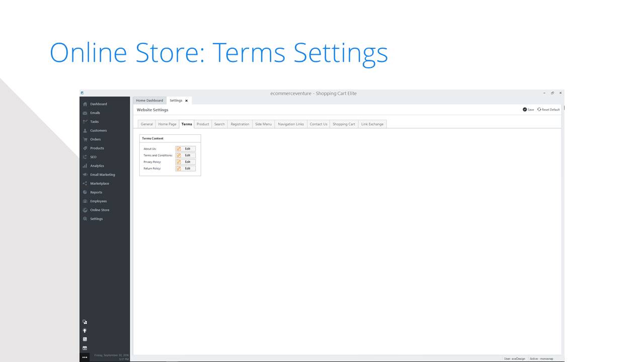Open the calendar icon in sidebar bottom
Screen dimensions: 644x362
[85, 348]
